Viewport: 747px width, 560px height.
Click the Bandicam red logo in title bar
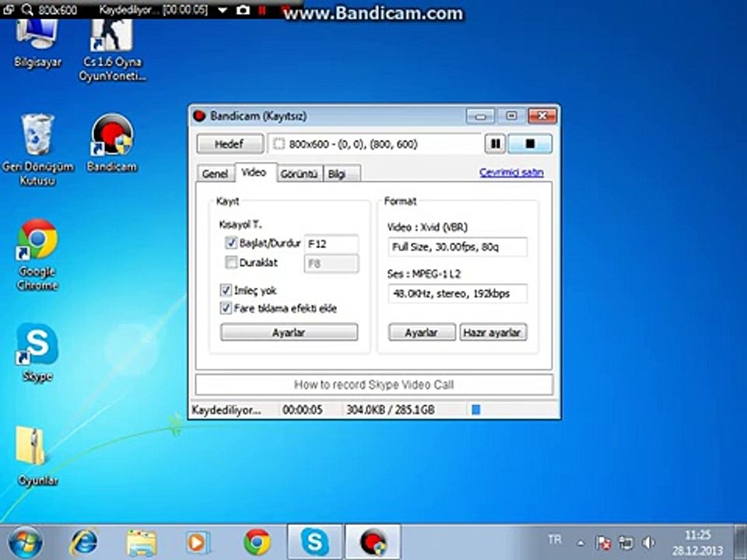tap(199, 116)
